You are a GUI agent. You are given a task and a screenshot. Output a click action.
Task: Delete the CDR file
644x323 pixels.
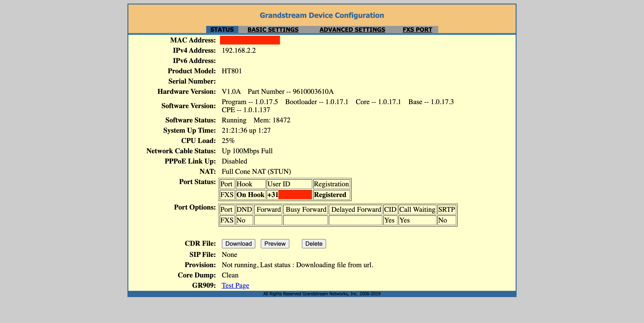pos(314,243)
